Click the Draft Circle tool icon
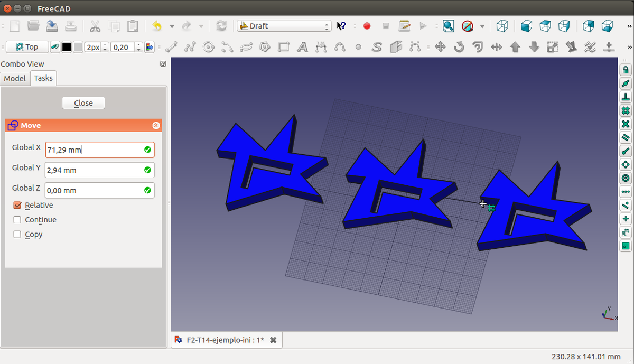The image size is (634, 364). pyautogui.click(x=209, y=47)
